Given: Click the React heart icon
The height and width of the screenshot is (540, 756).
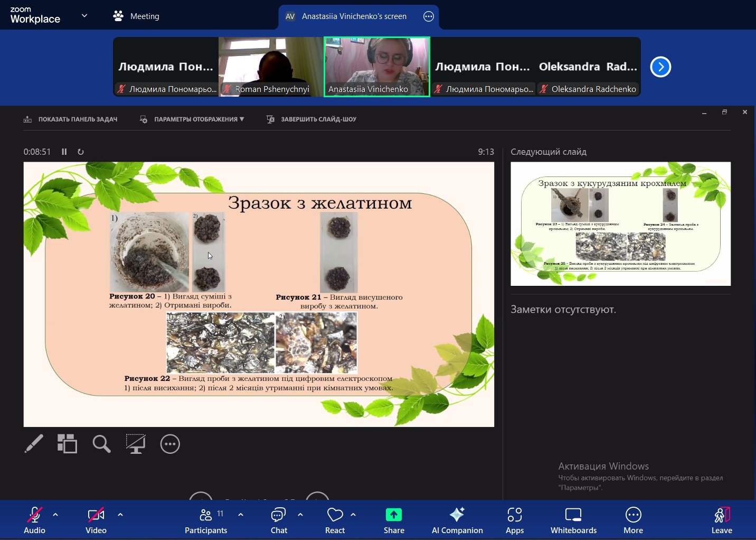Looking at the screenshot, I should 335,520.
